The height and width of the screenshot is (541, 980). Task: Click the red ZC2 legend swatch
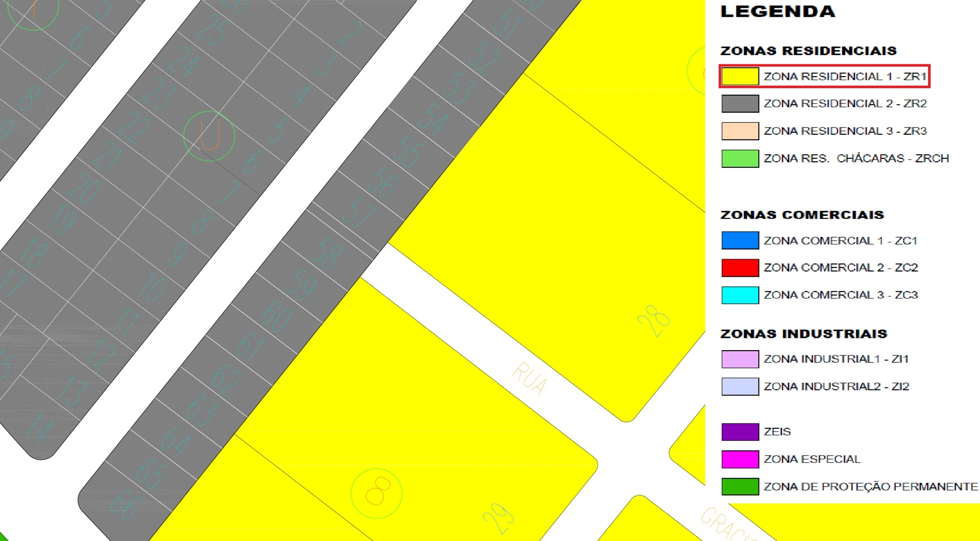tap(740, 268)
